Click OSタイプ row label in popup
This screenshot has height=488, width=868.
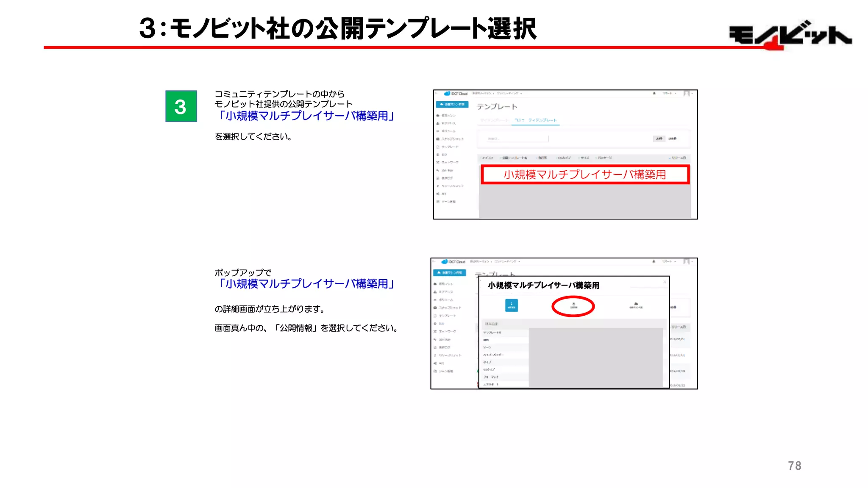pyautogui.click(x=489, y=370)
